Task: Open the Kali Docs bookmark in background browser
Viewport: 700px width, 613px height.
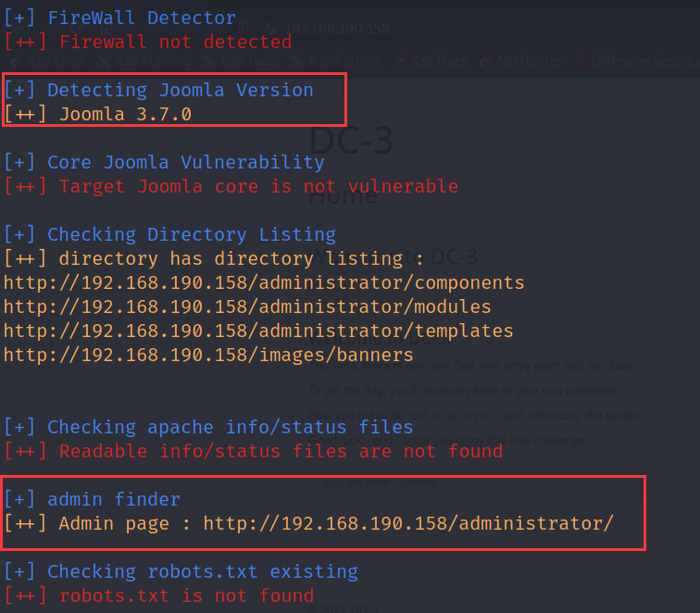Action: pyautogui.click(x=431, y=61)
